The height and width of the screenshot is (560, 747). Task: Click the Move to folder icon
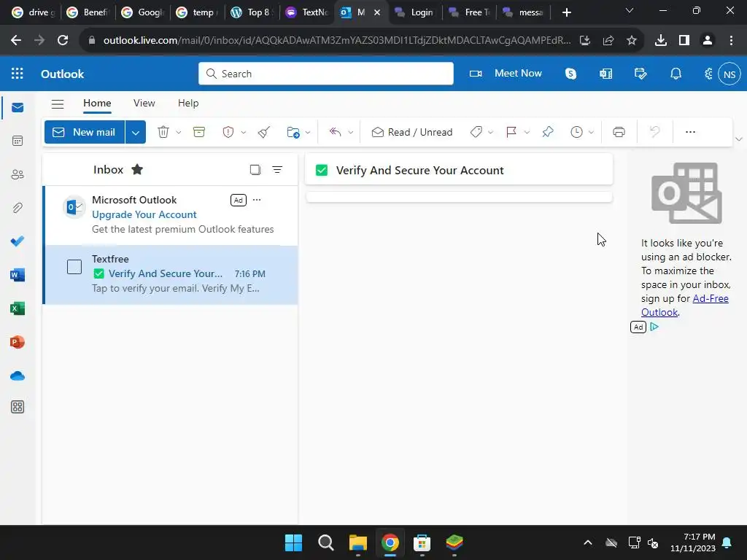(x=293, y=132)
